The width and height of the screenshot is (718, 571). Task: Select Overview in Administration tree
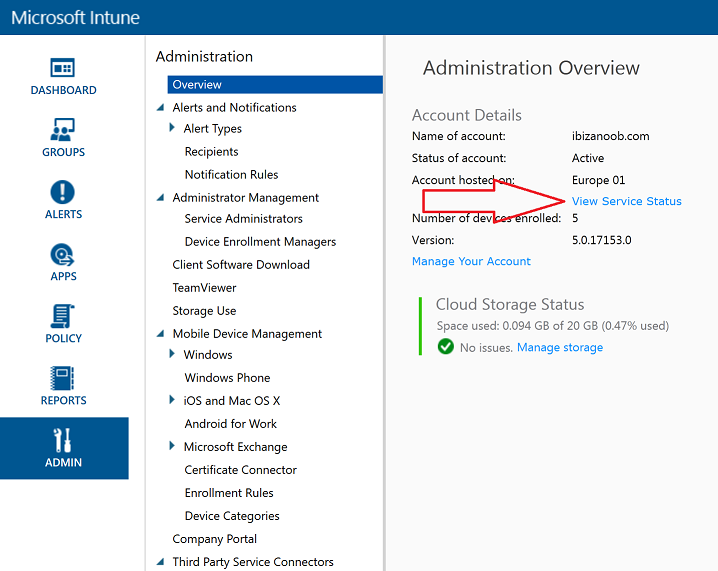(275, 85)
